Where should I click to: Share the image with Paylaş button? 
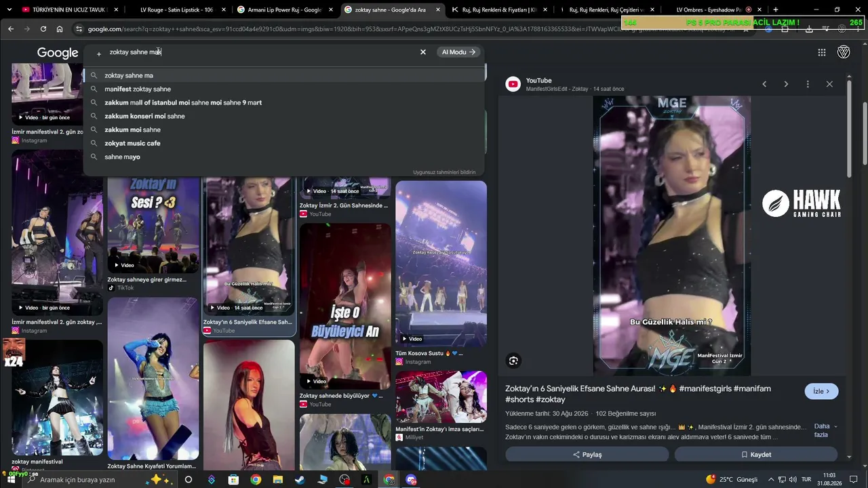pos(587,455)
